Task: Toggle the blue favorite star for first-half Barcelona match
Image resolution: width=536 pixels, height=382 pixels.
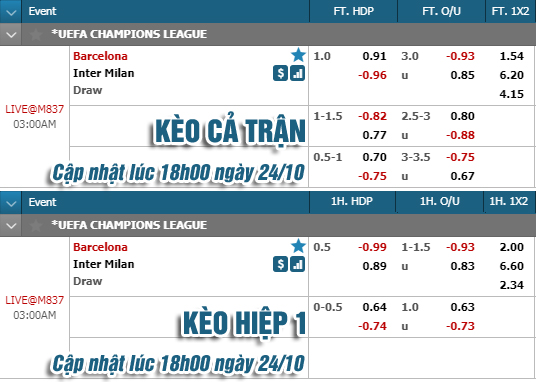Action: pos(298,246)
